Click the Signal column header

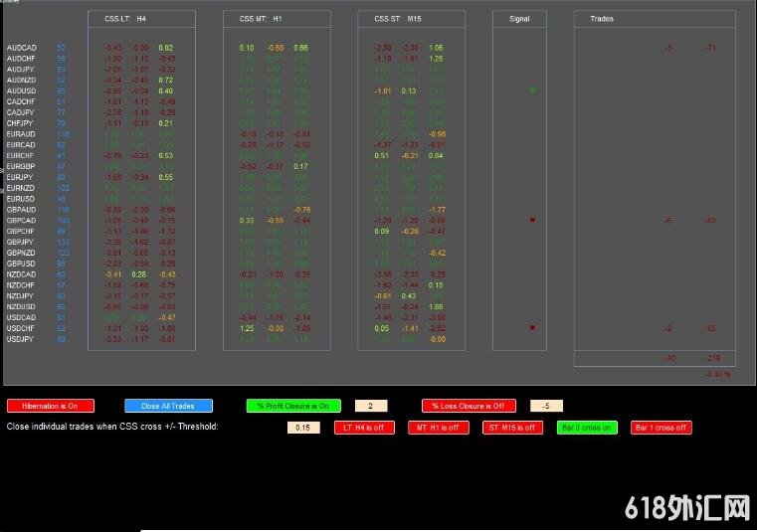click(519, 19)
